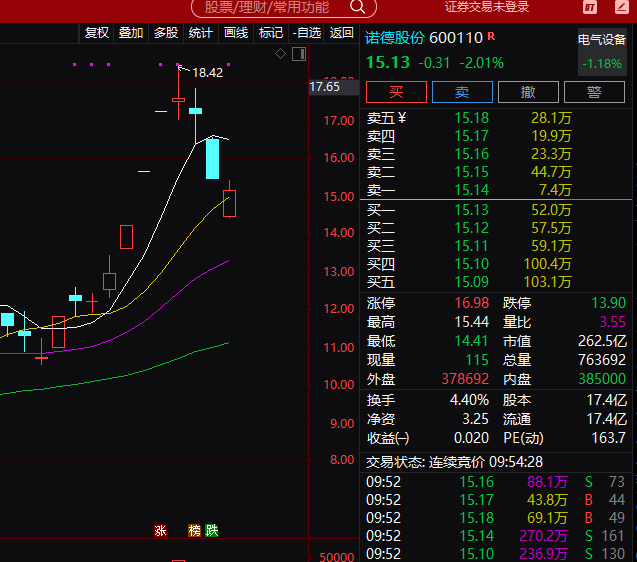Screen dimensions: 637x562
Task: Click 涨停 value 16.98
Action: point(472,303)
